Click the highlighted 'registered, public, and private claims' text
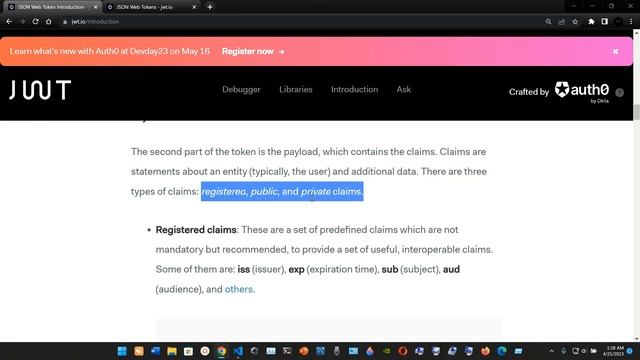 282,191
